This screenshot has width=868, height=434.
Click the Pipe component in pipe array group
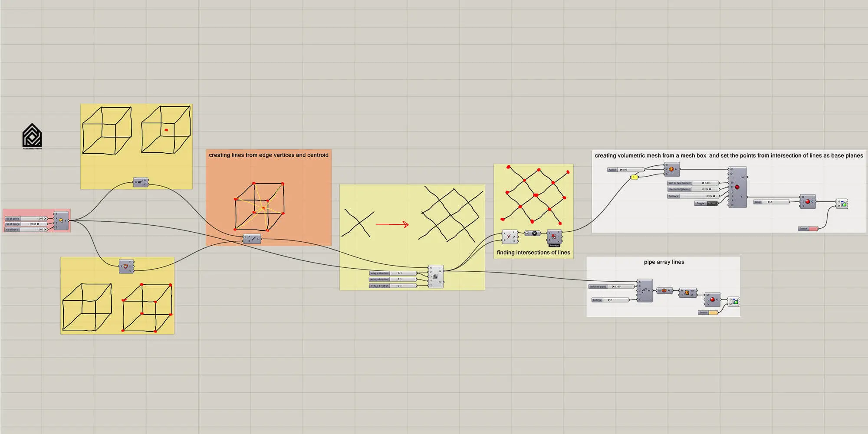(644, 290)
